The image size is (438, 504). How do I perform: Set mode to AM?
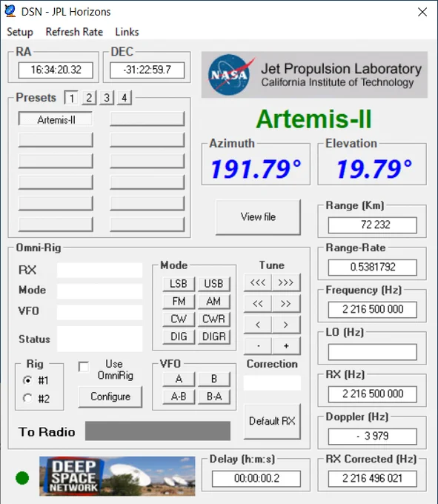point(213,301)
